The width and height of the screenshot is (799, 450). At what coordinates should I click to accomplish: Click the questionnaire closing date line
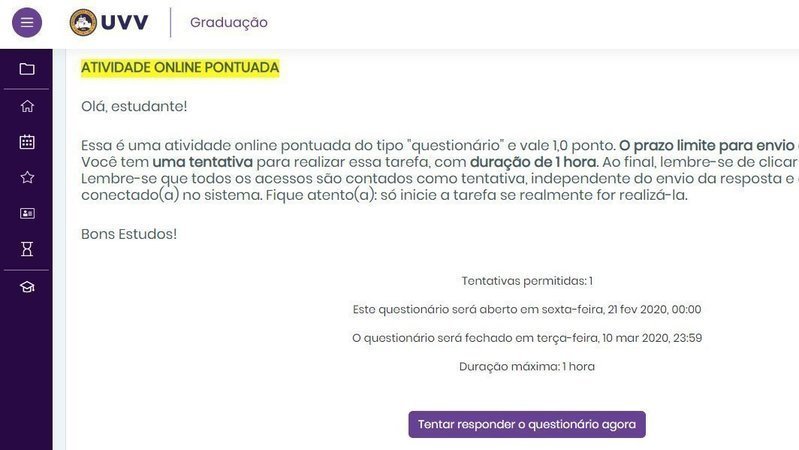[x=527, y=338]
